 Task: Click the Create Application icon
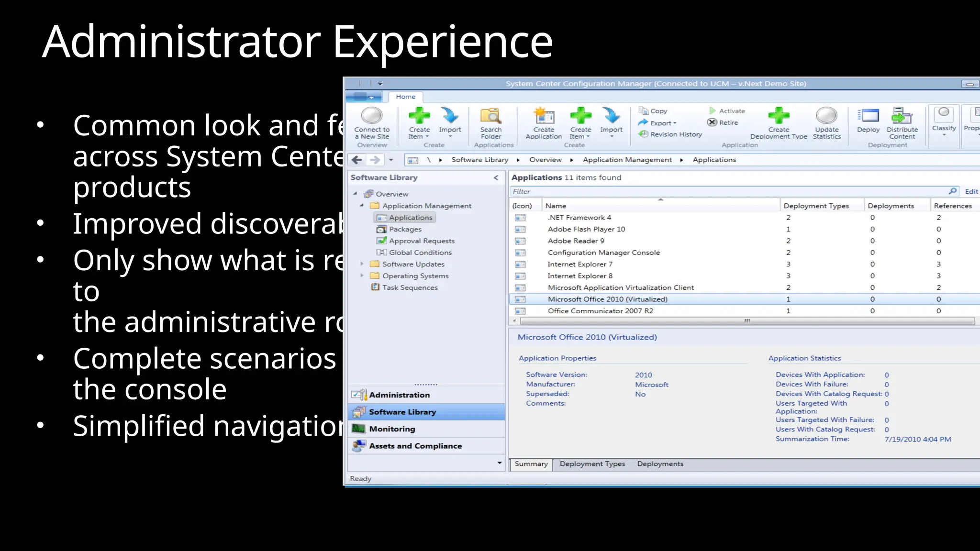point(544,116)
